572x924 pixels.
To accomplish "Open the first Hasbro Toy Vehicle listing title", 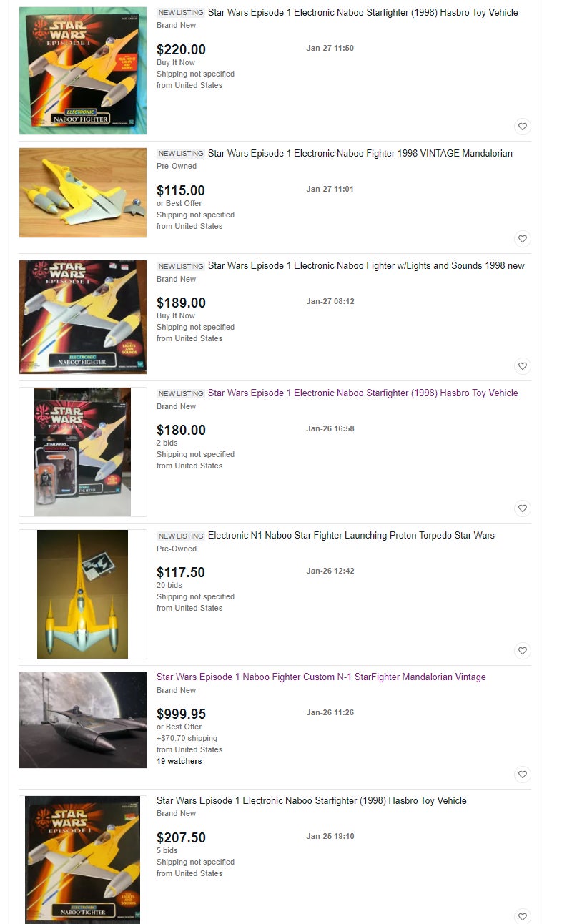I will (x=363, y=12).
